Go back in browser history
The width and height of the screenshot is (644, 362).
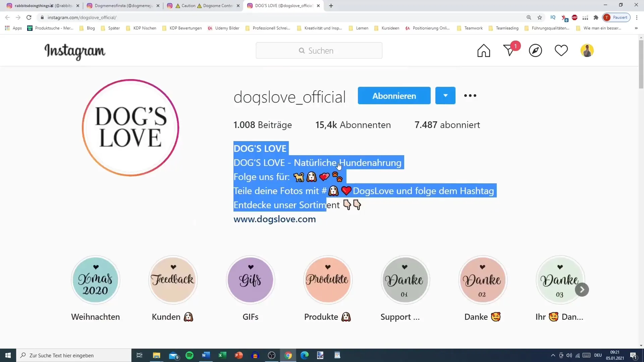7,17
